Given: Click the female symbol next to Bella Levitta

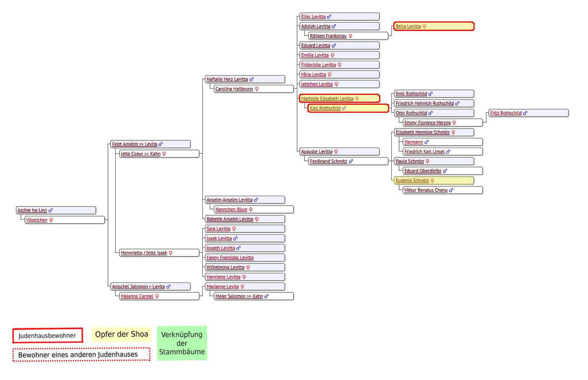Looking at the screenshot, I should pos(424,26).
